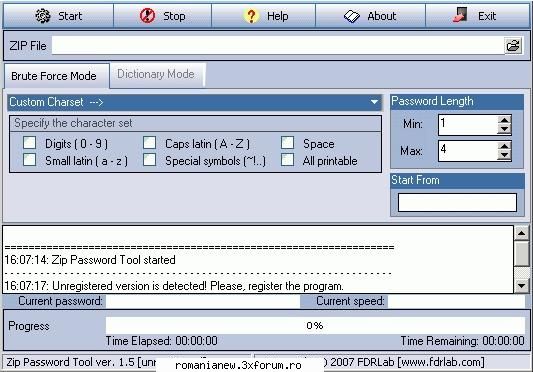This screenshot has height=372, width=533.
Task: Click the Help question mark icon
Action: (x=252, y=16)
